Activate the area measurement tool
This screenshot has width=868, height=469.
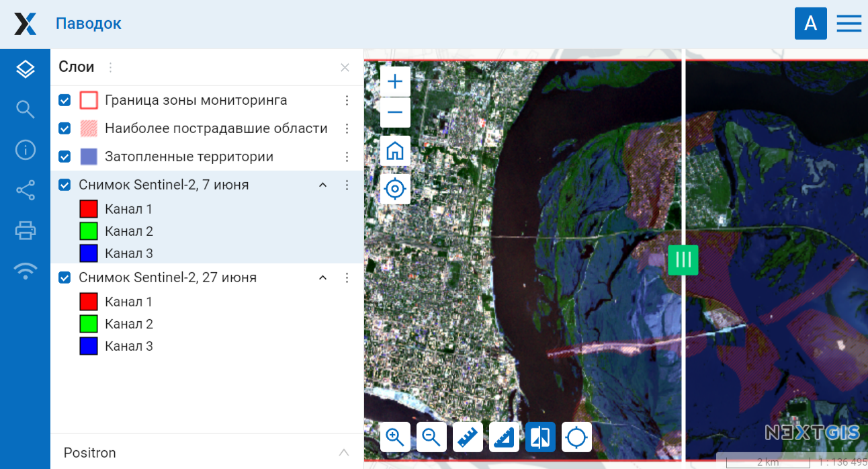pyautogui.click(x=504, y=437)
